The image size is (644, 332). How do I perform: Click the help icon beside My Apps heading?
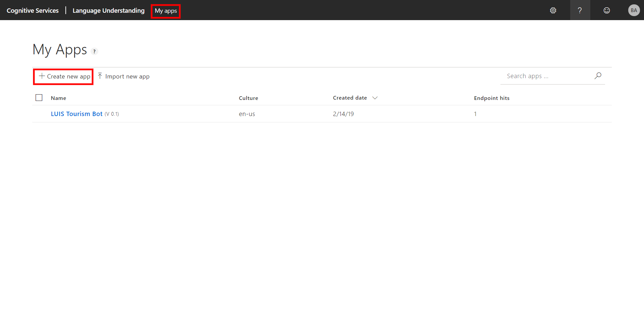tap(94, 51)
